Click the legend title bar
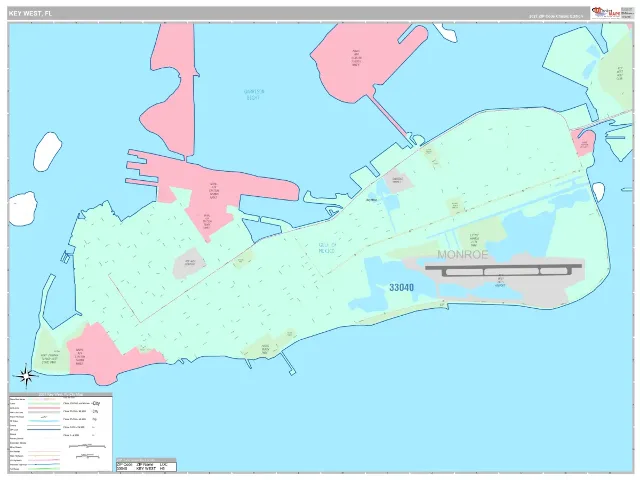Image resolution: width=640 pixels, height=480 pixels. point(61,394)
